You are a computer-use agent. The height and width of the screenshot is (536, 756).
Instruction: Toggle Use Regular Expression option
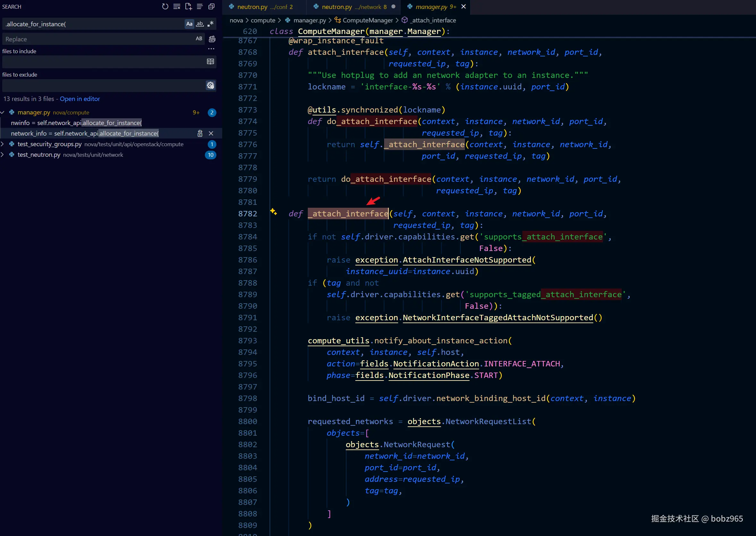211,24
